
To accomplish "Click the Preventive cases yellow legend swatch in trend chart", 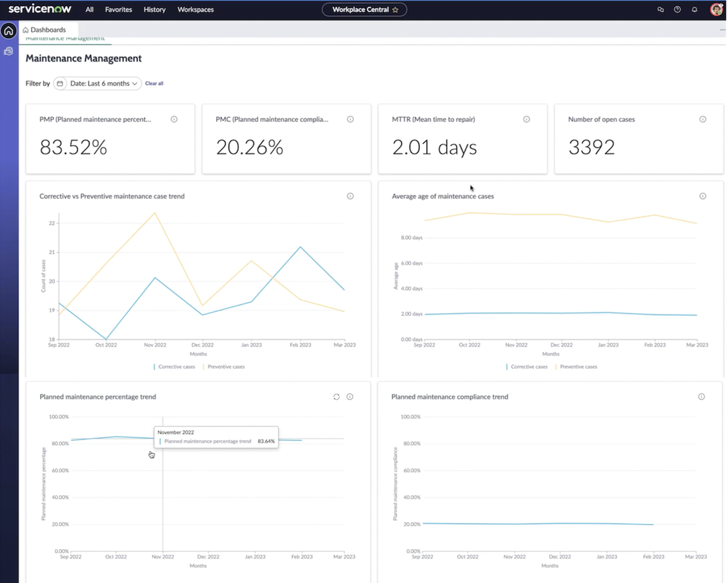I will tap(204, 367).
